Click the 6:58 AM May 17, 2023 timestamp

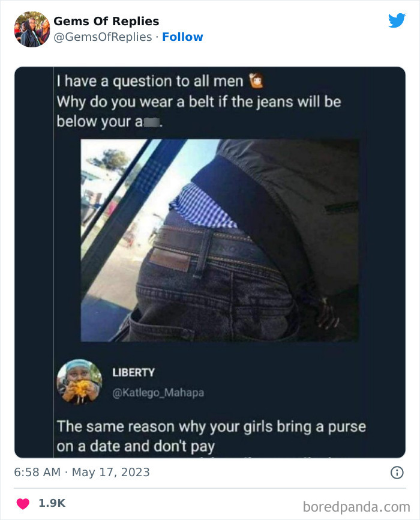click(x=82, y=472)
